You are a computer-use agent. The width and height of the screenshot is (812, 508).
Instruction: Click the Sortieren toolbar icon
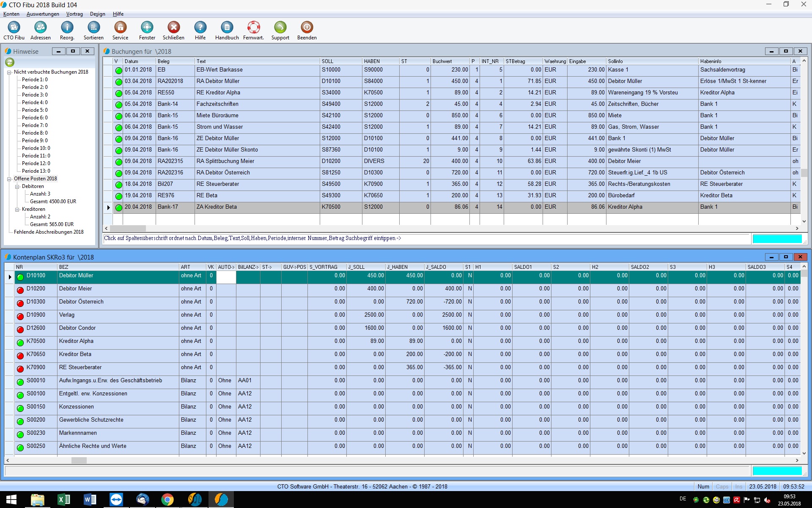pyautogui.click(x=93, y=28)
